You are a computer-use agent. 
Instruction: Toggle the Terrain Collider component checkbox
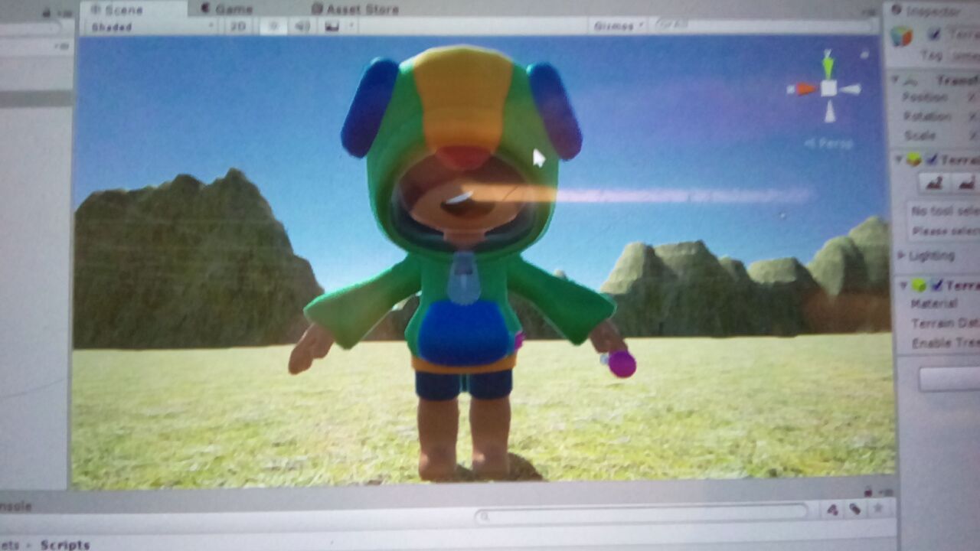tap(936, 285)
